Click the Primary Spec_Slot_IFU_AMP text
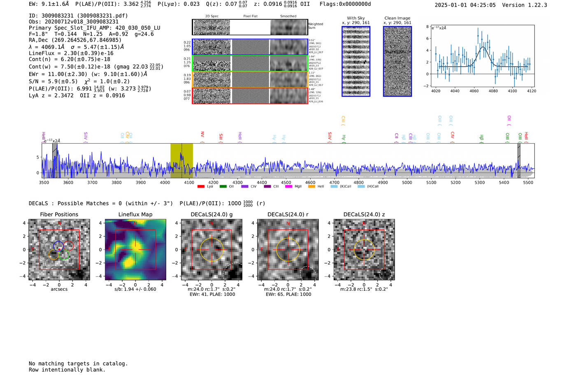576x392 pixels. click(95, 28)
